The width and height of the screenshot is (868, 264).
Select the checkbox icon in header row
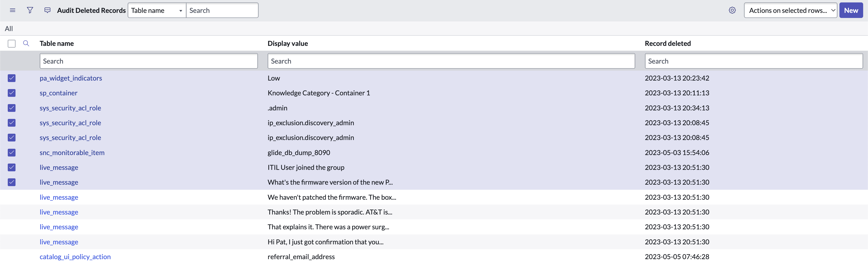point(11,43)
